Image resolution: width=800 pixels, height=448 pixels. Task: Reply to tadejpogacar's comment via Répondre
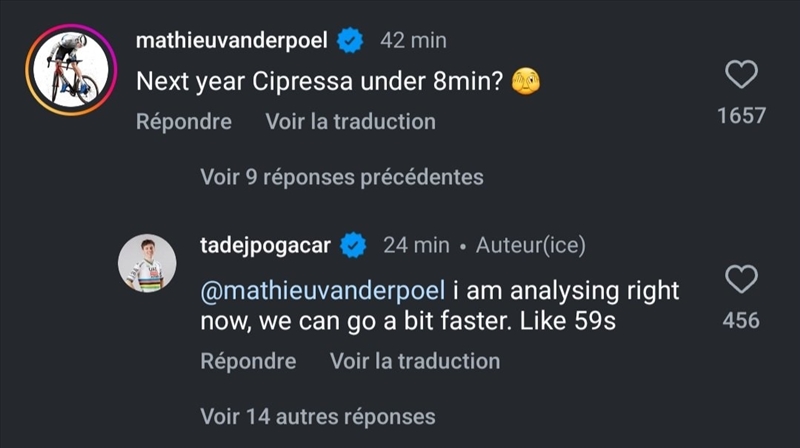248,361
